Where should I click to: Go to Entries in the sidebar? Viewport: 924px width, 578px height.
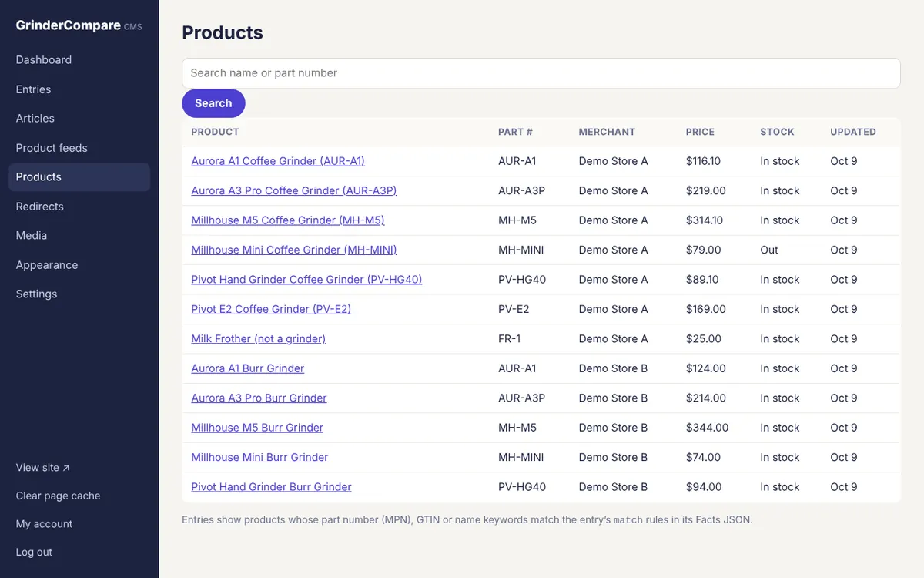tap(79, 89)
